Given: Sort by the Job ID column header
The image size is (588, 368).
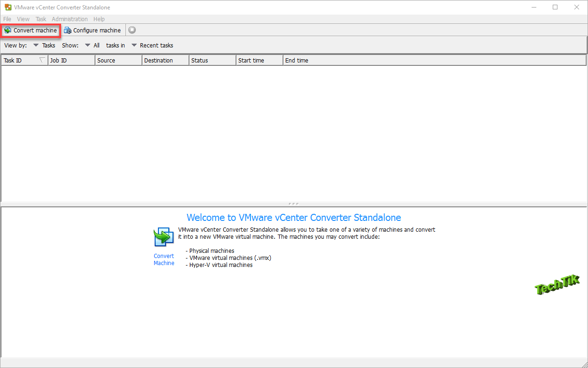Looking at the screenshot, I should click(x=71, y=60).
